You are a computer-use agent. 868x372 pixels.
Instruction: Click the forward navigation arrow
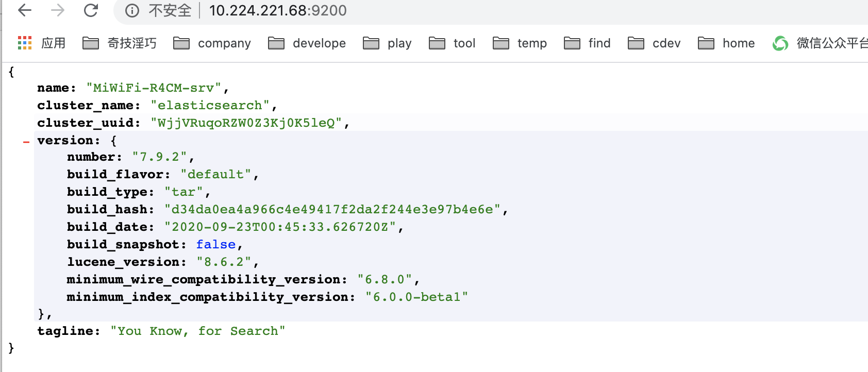58,10
